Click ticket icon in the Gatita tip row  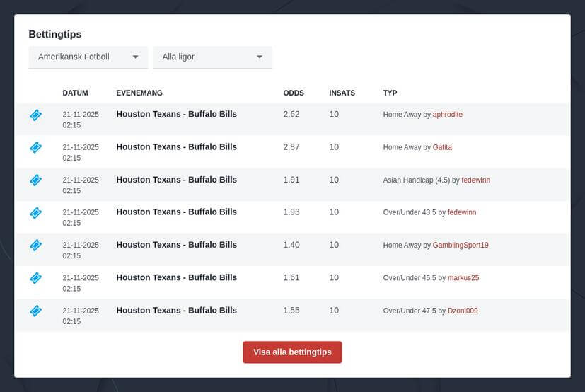[35, 147]
